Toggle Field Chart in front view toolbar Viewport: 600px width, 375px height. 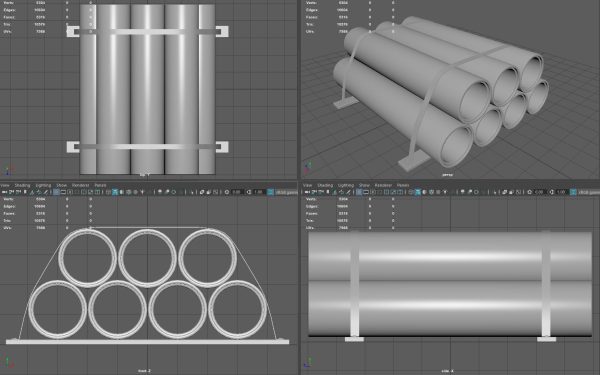83,192
